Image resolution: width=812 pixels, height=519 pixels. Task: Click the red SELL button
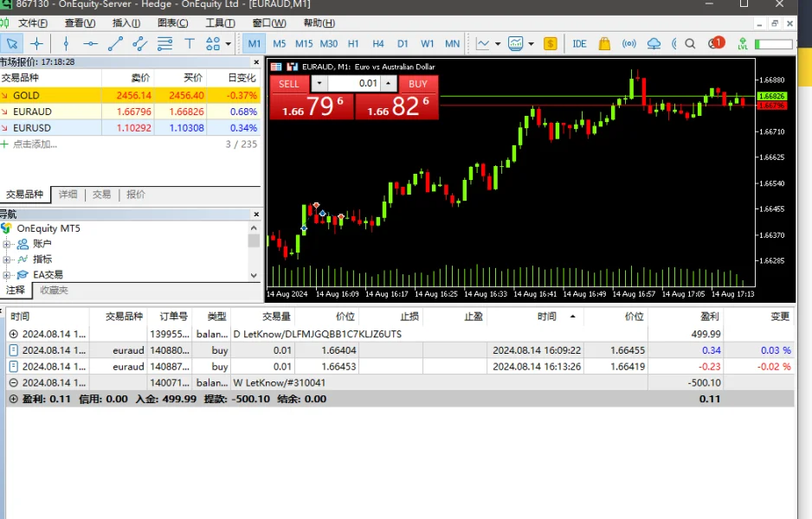(x=289, y=84)
